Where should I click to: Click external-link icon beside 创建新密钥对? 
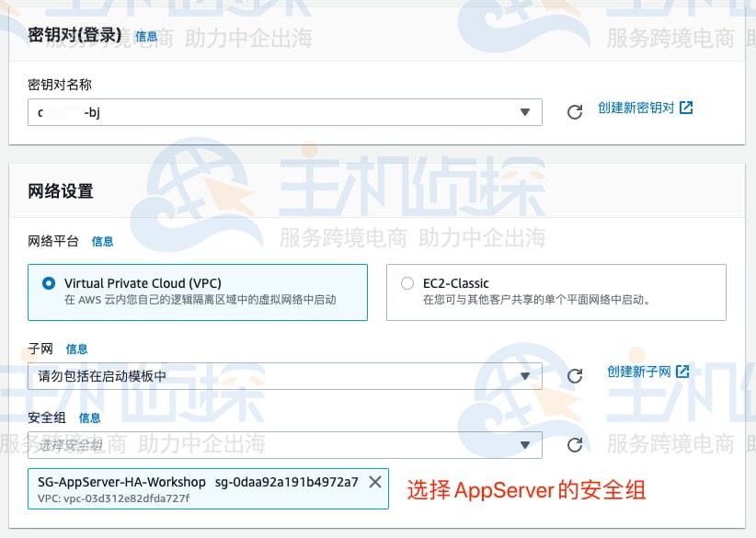[686, 108]
